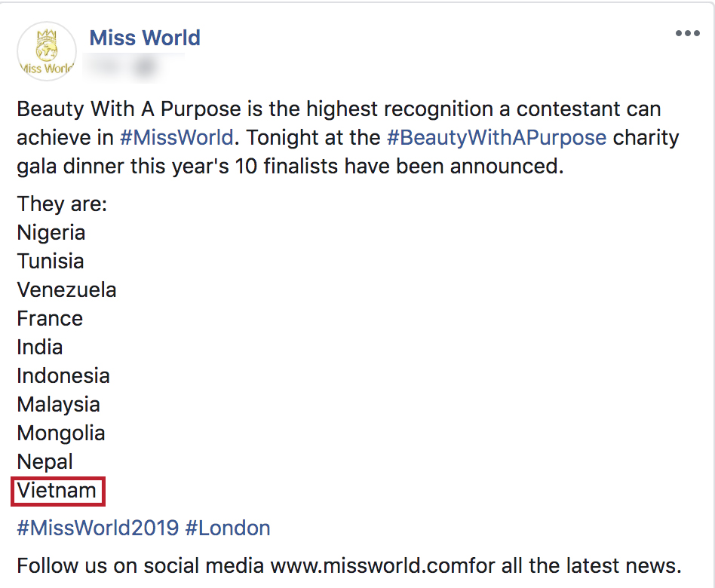Screen dimensions: 715x588
Task: Open the Miss World page name link
Action: coord(145,38)
